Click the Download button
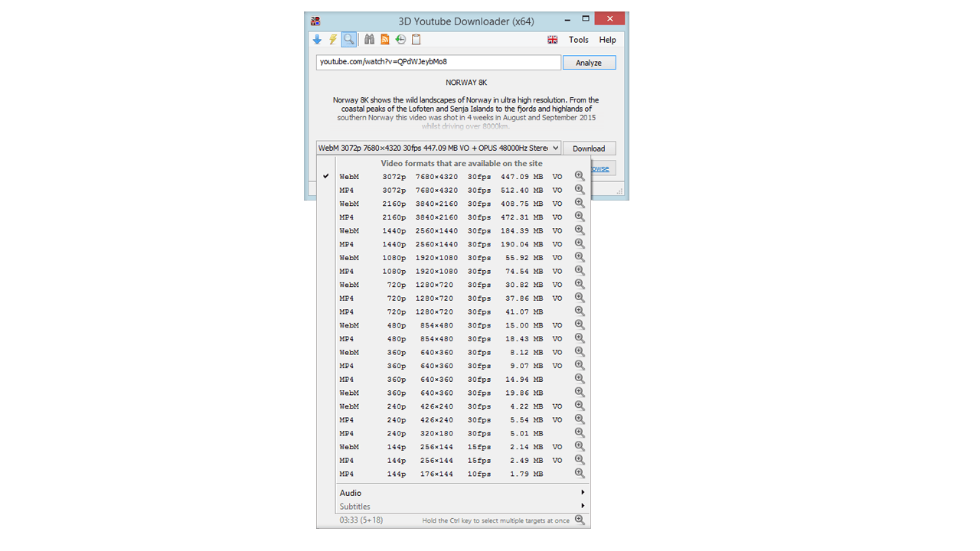The image size is (980, 551). click(x=589, y=148)
